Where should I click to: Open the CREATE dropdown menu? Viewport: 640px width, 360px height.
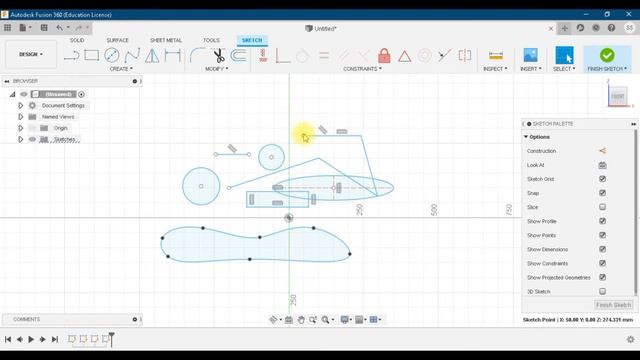point(121,69)
